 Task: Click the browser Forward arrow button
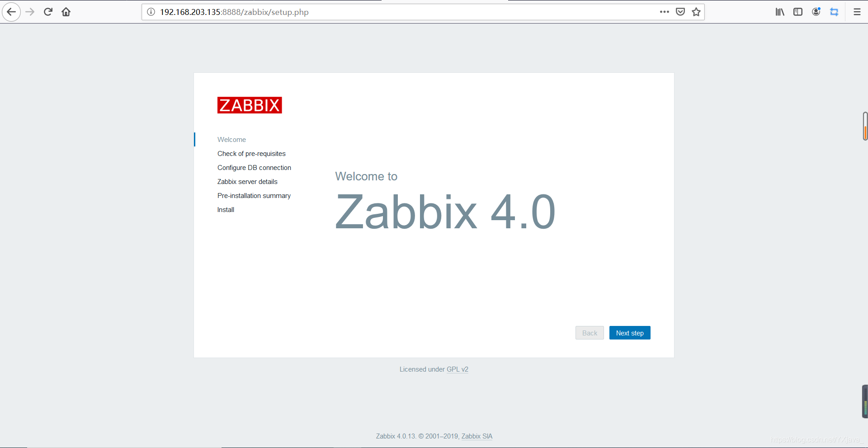(x=30, y=12)
